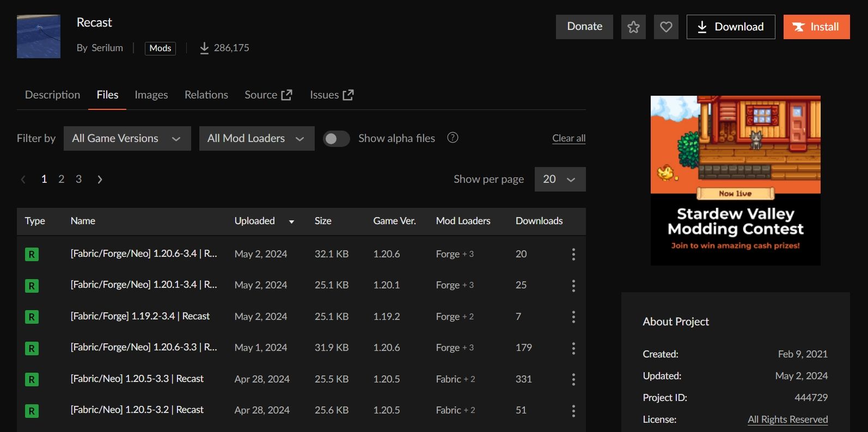Image resolution: width=868 pixels, height=432 pixels.
Task: Click the Clear all filters link
Action: (569, 138)
